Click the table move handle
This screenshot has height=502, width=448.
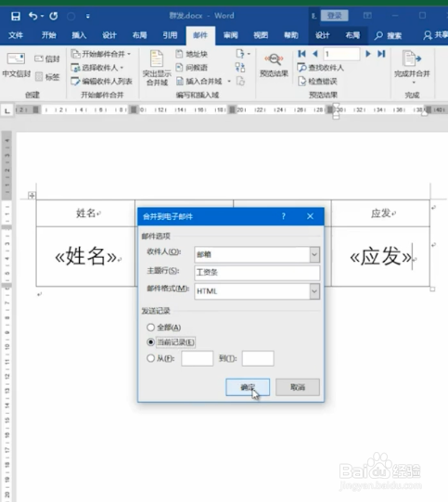[32, 195]
